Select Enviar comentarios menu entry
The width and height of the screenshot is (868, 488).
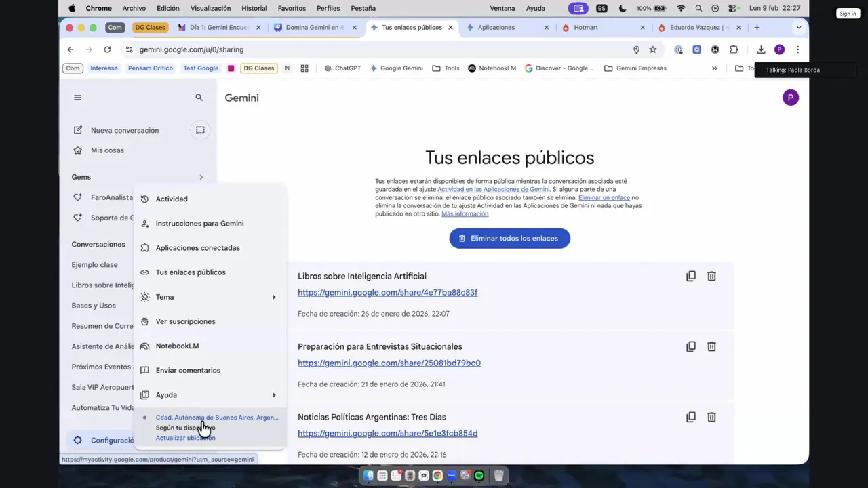(x=209, y=370)
